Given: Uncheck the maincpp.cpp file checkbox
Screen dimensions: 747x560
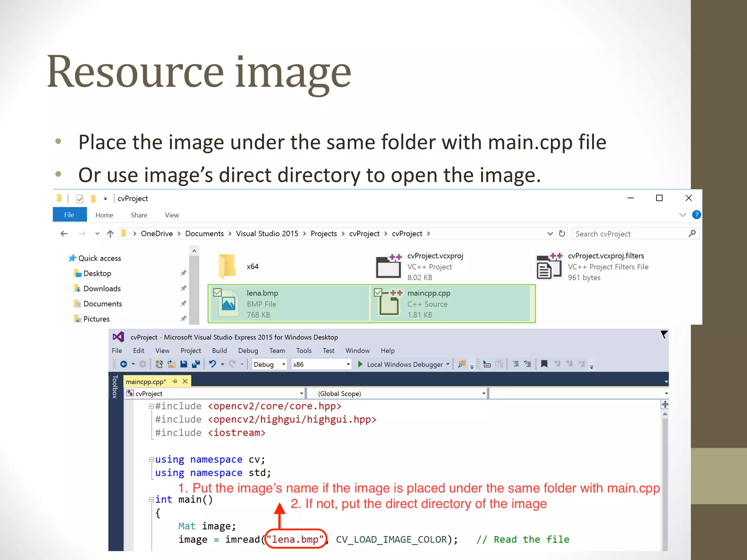Looking at the screenshot, I should [x=378, y=292].
